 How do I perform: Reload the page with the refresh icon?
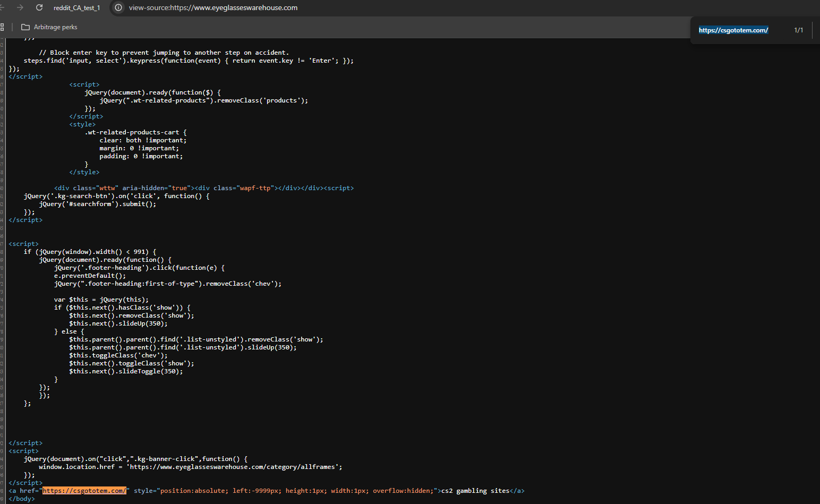point(39,7)
